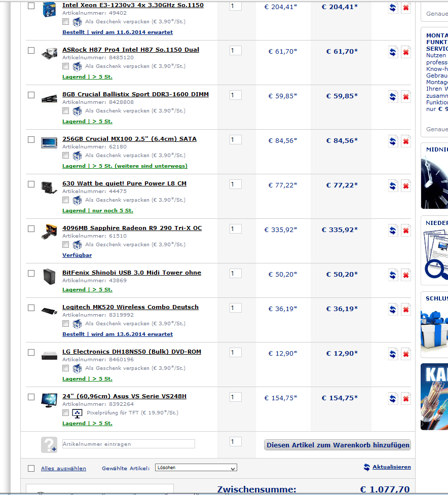Delete the Sapphire Radeon R9 290 item
The image size is (448, 495).
pyautogui.click(x=406, y=230)
